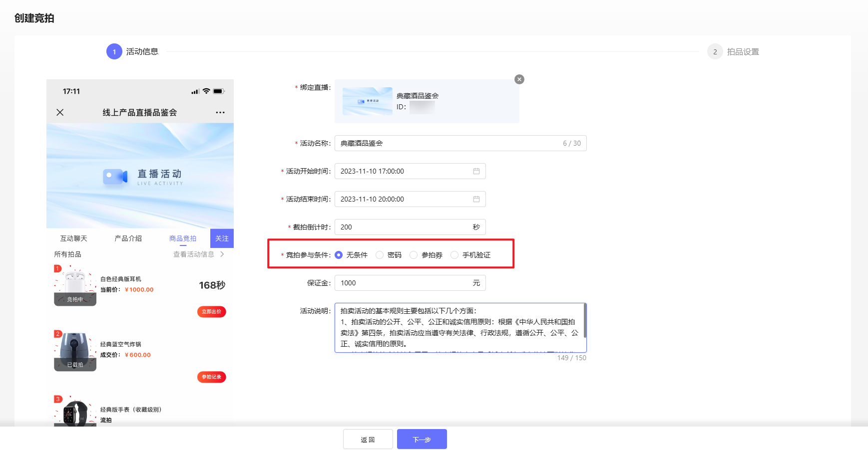Expand 查看活动信息 chevron
Image resolution: width=868 pixels, height=450 pixels.
(222, 254)
